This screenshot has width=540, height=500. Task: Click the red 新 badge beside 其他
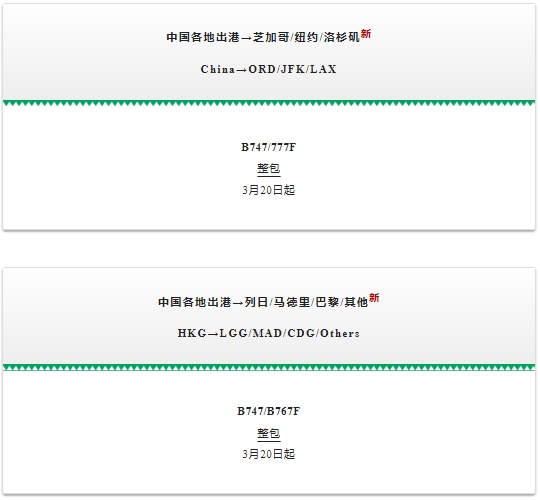click(x=374, y=298)
